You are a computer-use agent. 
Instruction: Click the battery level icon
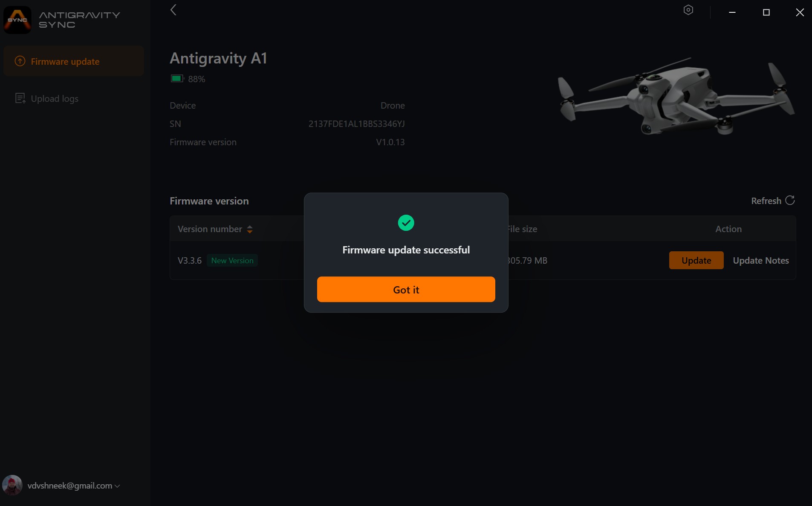176,79
